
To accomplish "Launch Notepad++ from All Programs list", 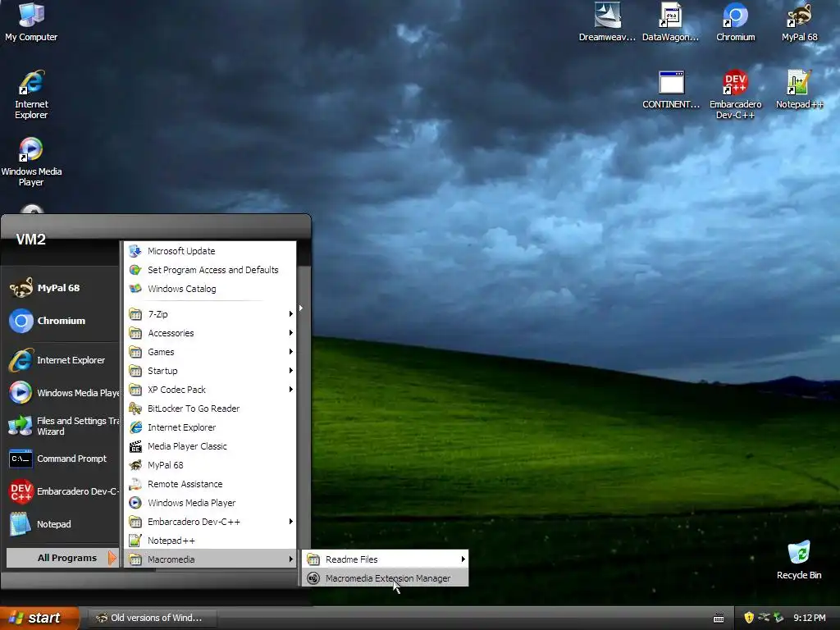I will (x=210, y=541).
